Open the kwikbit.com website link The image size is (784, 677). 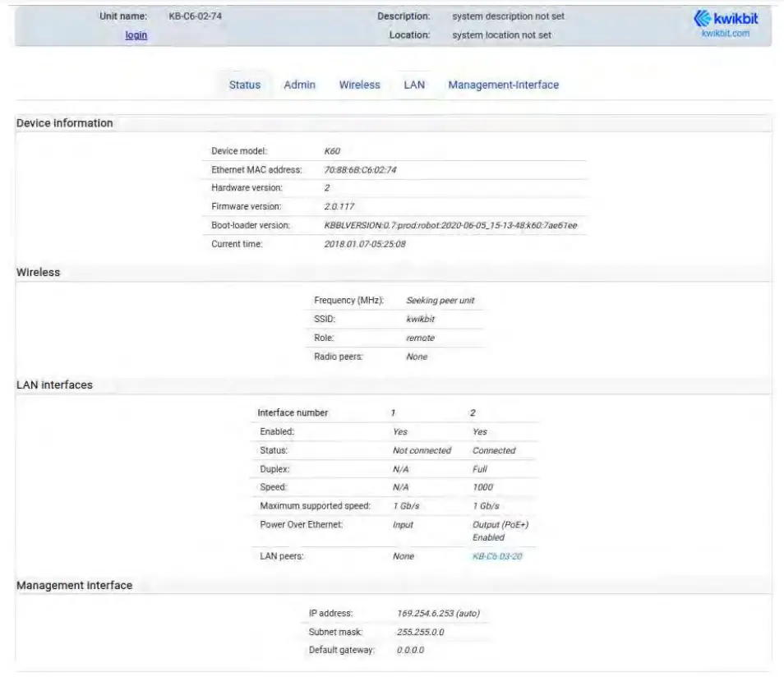tap(725, 34)
